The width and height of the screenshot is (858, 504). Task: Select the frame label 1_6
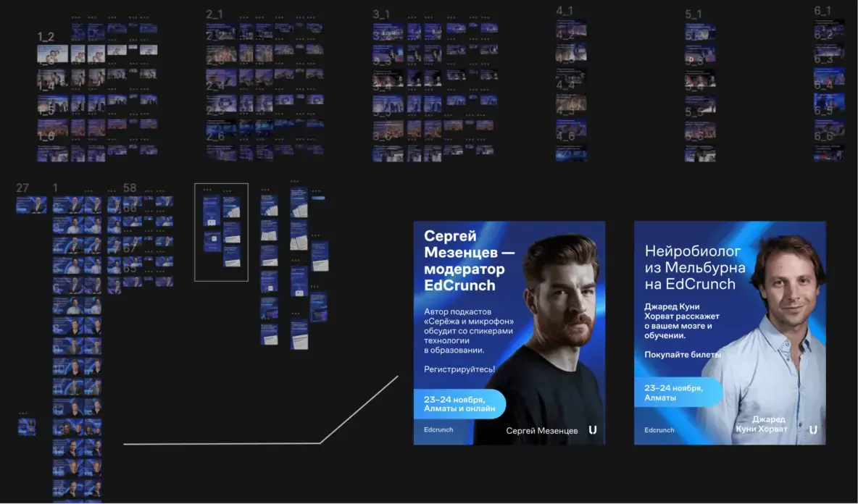point(46,137)
